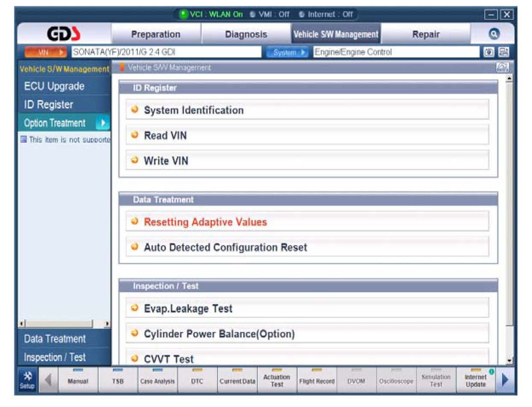This screenshot has height=407, width=532.
Task: Open the Case Analysis tool
Action: point(157,380)
